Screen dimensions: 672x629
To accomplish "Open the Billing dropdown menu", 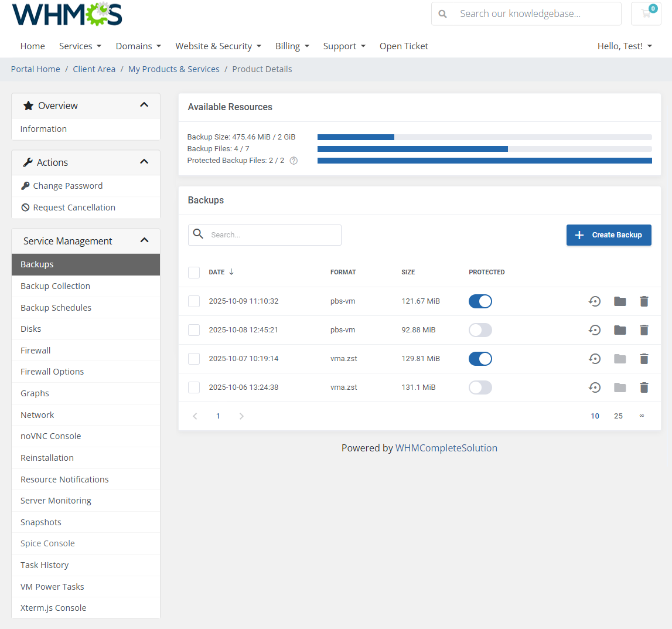I will (292, 46).
